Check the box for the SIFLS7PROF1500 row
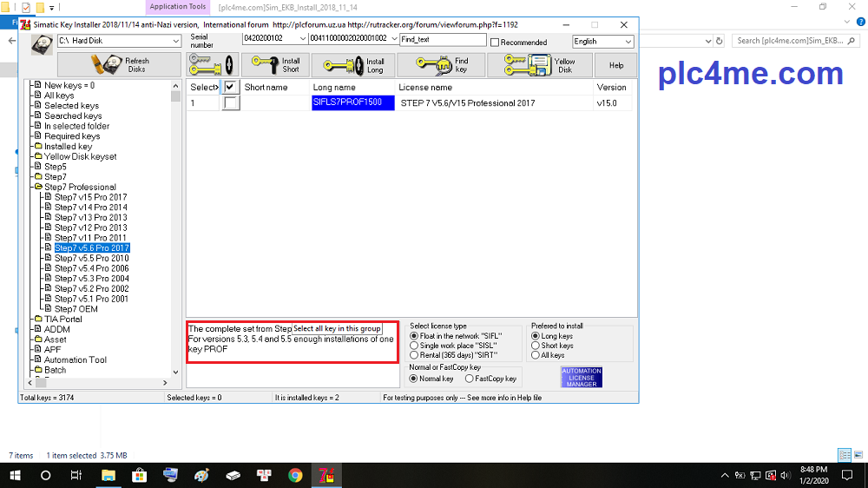The width and height of the screenshot is (868, 488). click(x=231, y=103)
